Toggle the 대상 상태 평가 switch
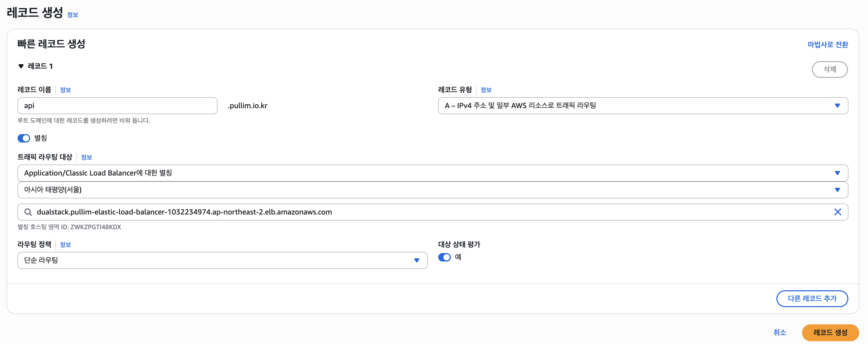This screenshot has width=868, height=344. 445,257
